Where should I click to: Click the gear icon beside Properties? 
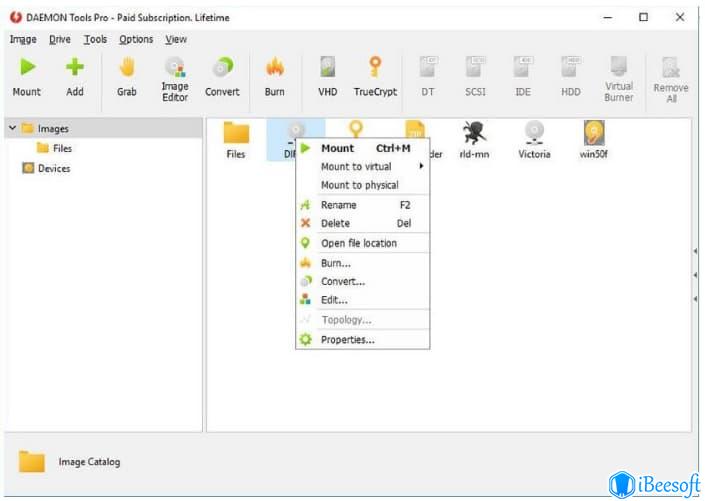click(306, 340)
